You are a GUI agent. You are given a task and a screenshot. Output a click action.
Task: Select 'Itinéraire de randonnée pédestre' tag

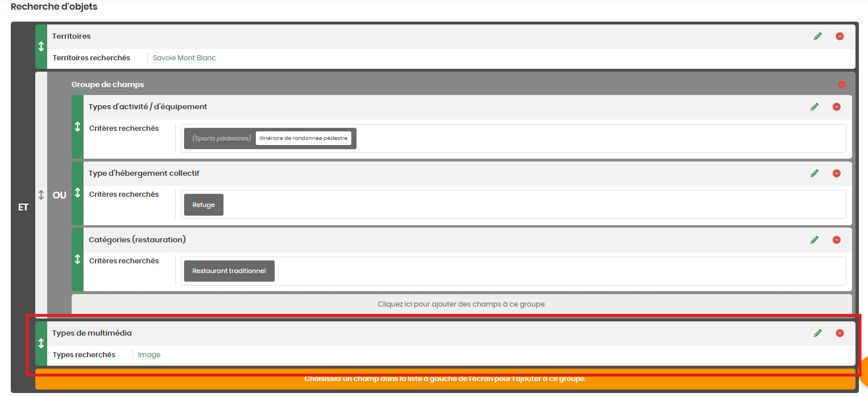click(303, 138)
